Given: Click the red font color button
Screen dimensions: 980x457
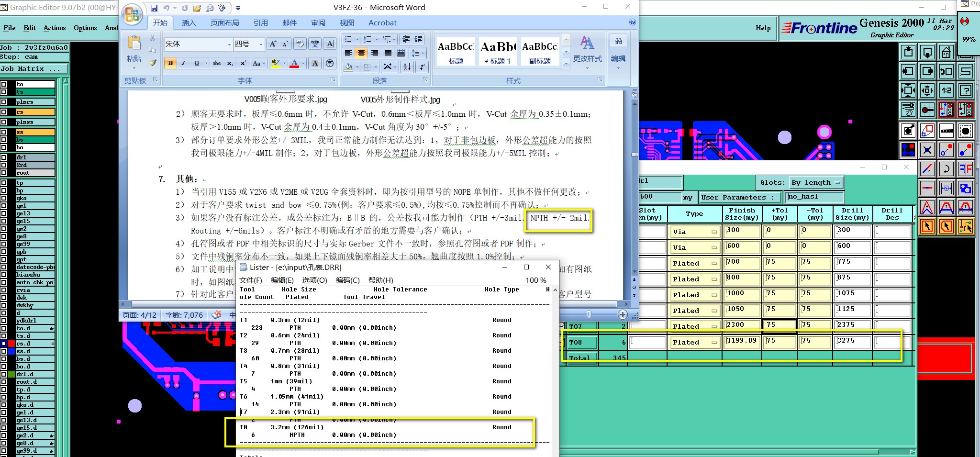Looking at the screenshot, I should pyautogui.click(x=294, y=63).
